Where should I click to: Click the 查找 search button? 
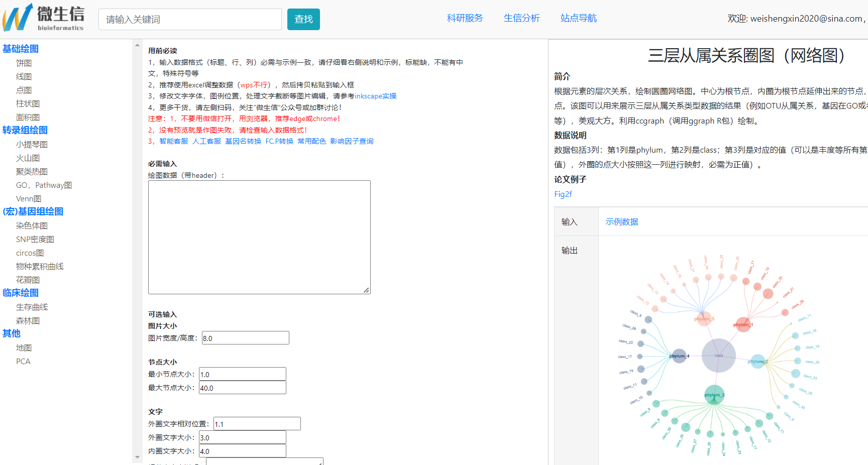303,19
